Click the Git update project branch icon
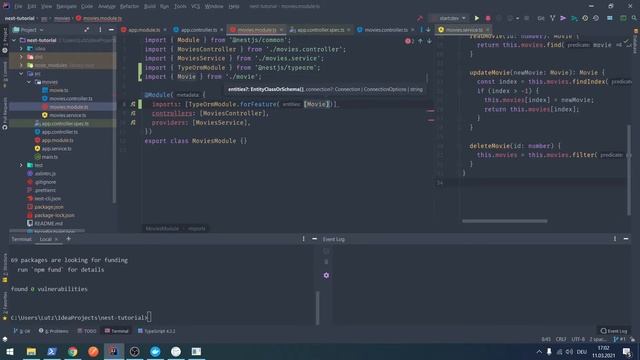 click(552, 18)
